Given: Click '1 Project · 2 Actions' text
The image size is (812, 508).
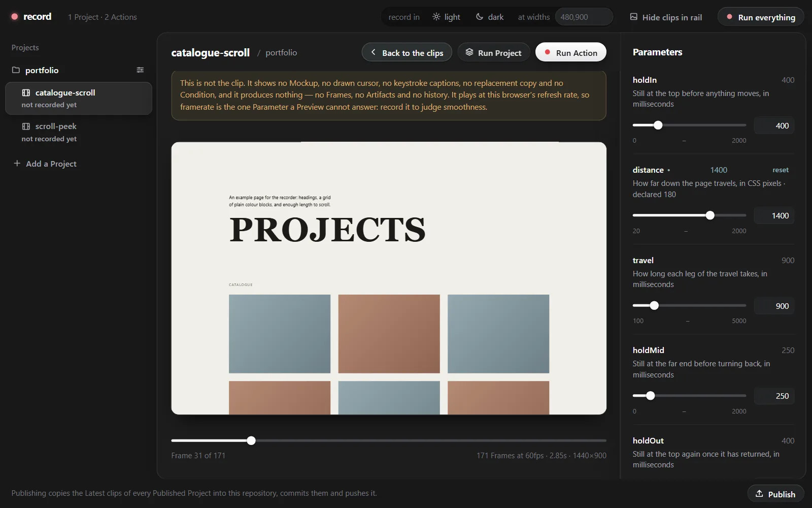Looking at the screenshot, I should 103,17.
